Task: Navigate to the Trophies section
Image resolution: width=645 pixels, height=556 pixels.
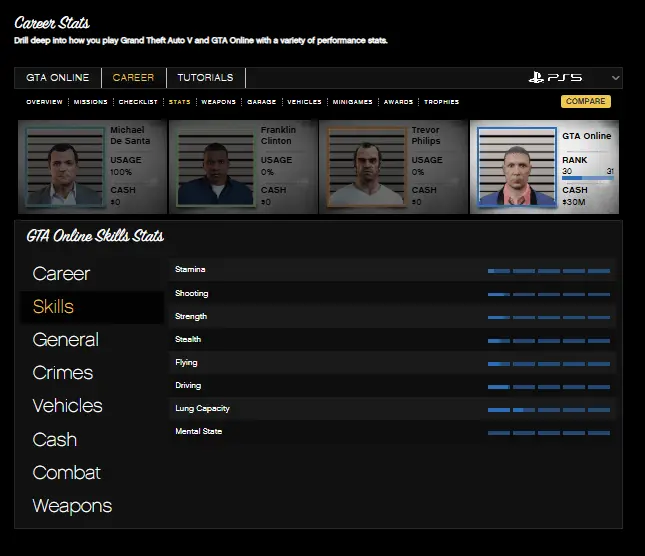Action: tap(441, 102)
